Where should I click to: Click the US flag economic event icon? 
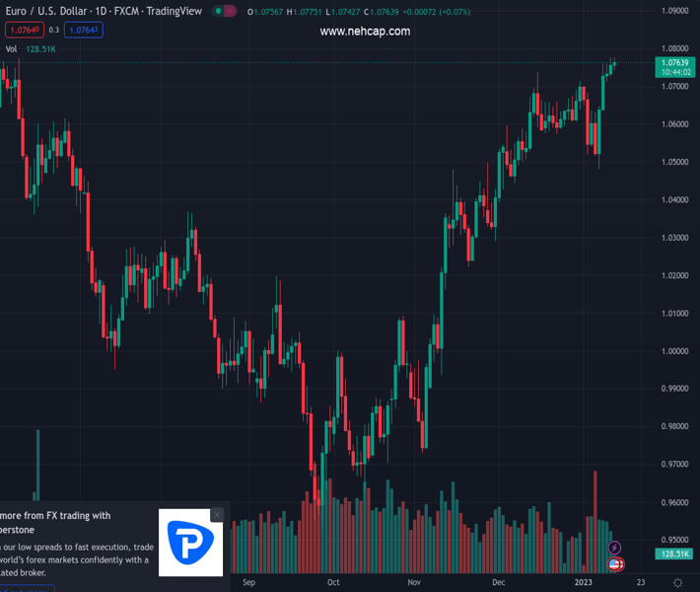coord(616,564)
